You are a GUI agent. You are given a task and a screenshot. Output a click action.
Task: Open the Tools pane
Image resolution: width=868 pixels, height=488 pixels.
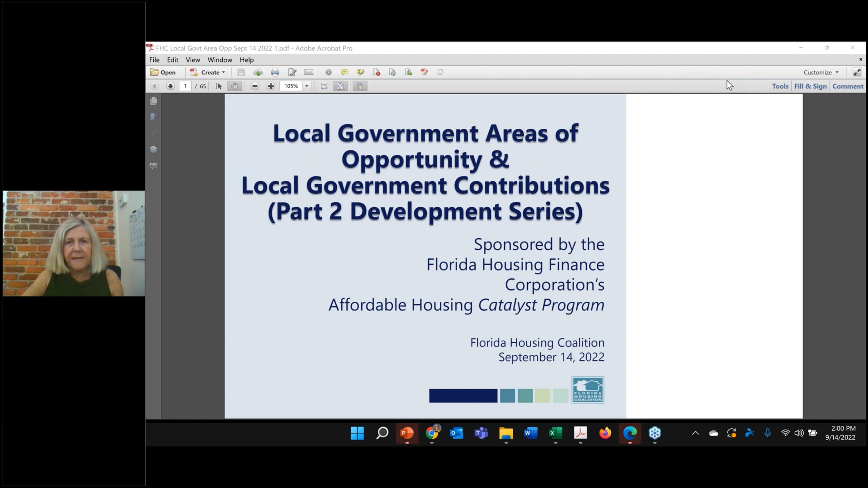click(780, 86)
